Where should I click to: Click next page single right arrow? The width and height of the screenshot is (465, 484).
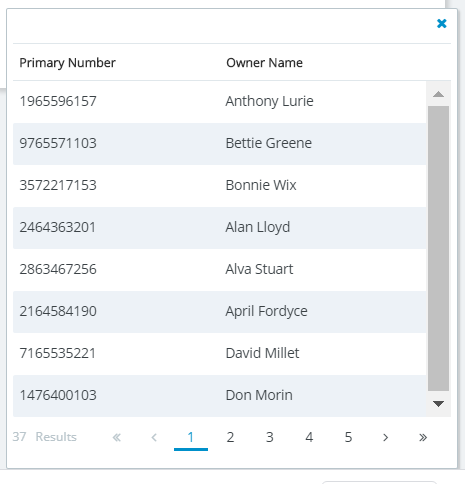coord(386,437)
